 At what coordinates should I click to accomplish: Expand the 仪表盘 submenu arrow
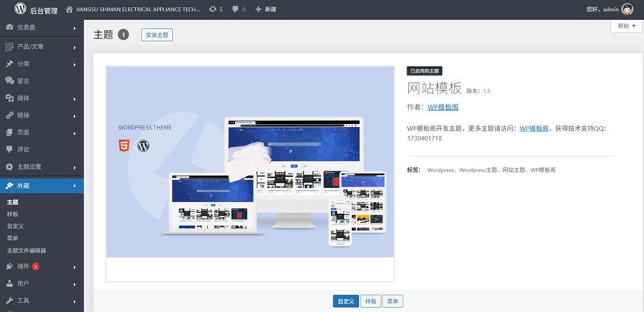(x=75, y=28)
